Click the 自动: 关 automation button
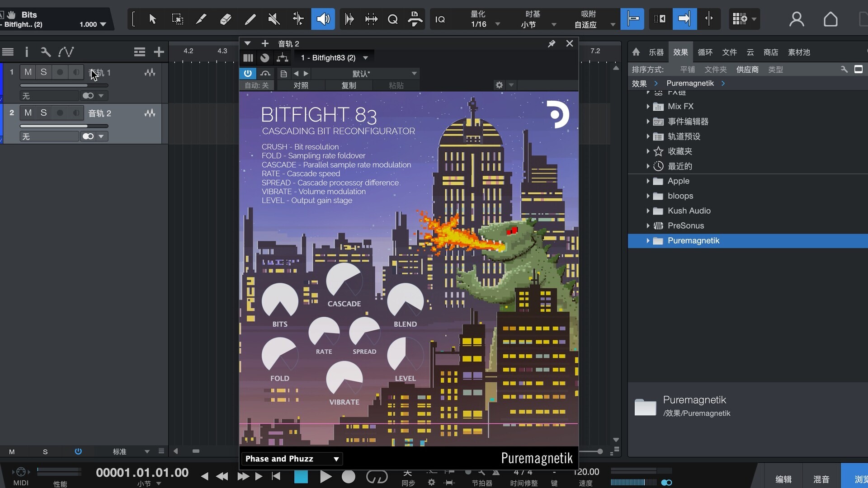Screen dimensions: 868x488 tap(257, 85)
